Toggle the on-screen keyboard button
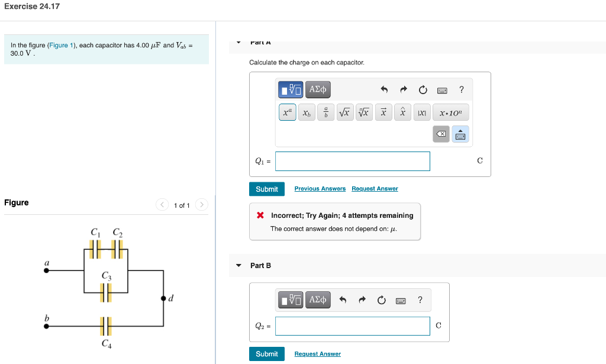The height and width of the screenshot is (364, 606). [x=460, y=134]
